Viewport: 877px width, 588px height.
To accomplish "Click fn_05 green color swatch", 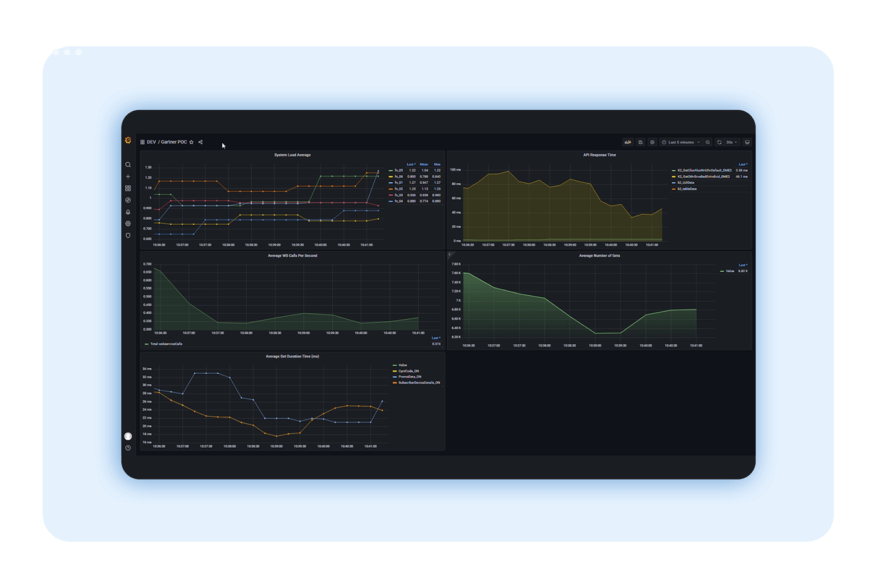I will 391,170.
